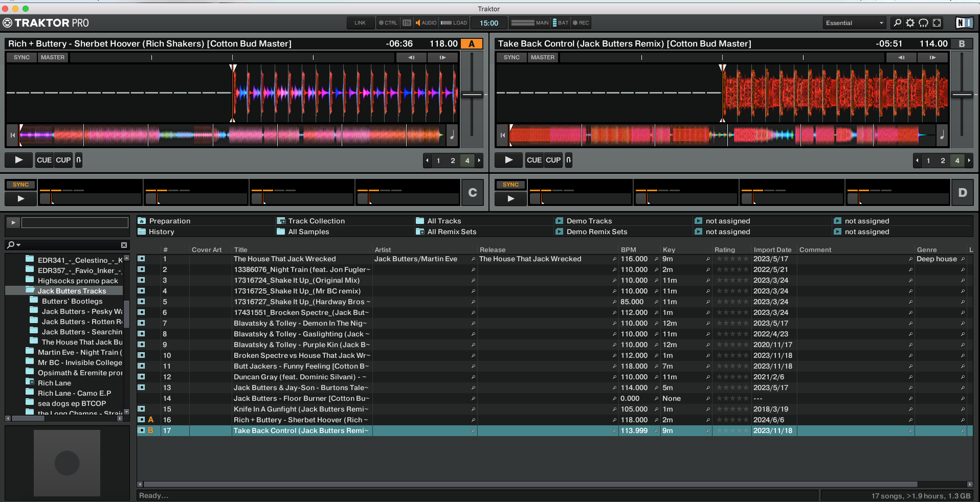
Task: Open Preferences via the gear icon
Action: [910, 22]
